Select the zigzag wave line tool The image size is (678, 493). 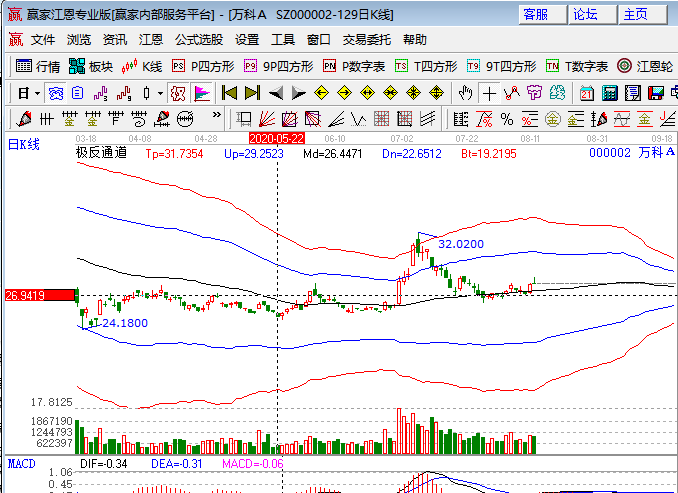click(358, 118)
